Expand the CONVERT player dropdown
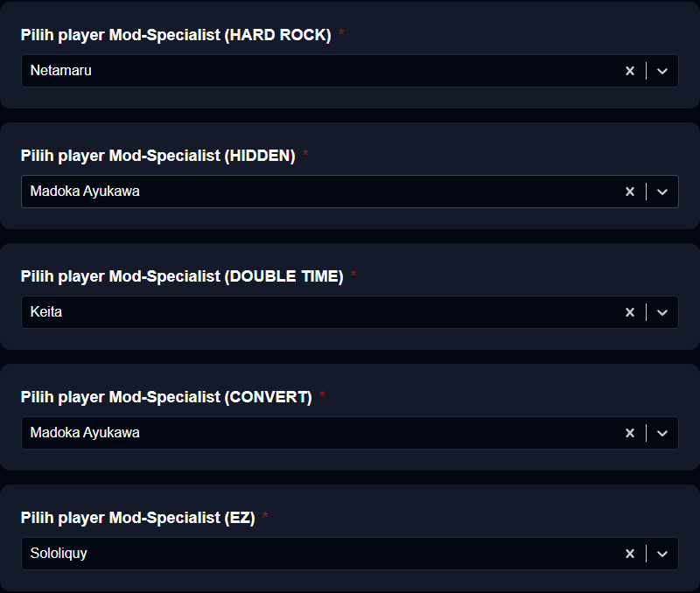The height and width of the screenshot is (593, 700). (662, 433)
